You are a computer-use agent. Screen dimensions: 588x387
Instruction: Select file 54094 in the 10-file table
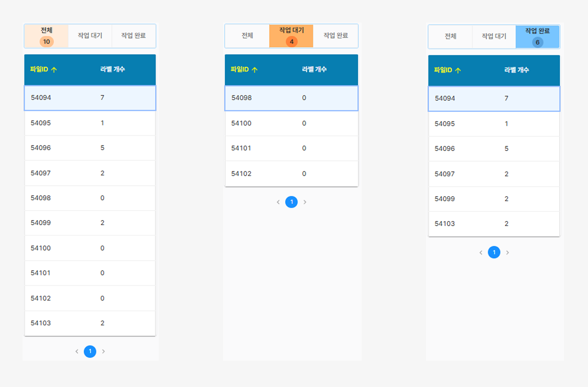pos(90,98)
